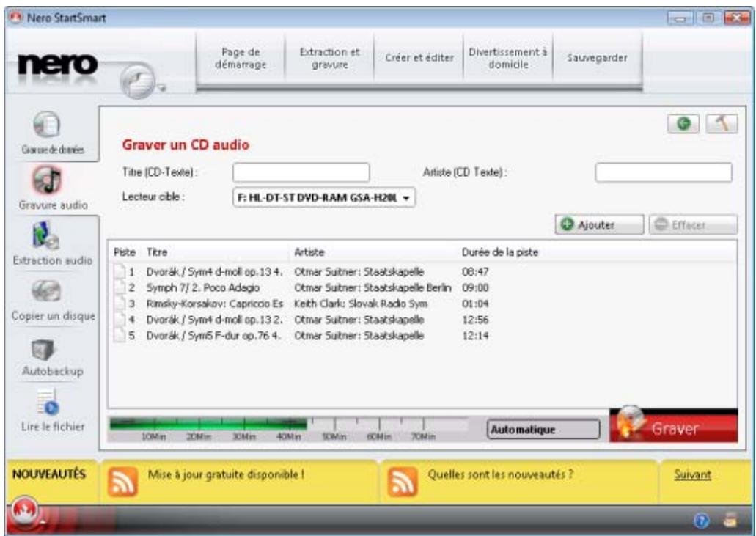Click the green back arrow icon button

(683, 124)
